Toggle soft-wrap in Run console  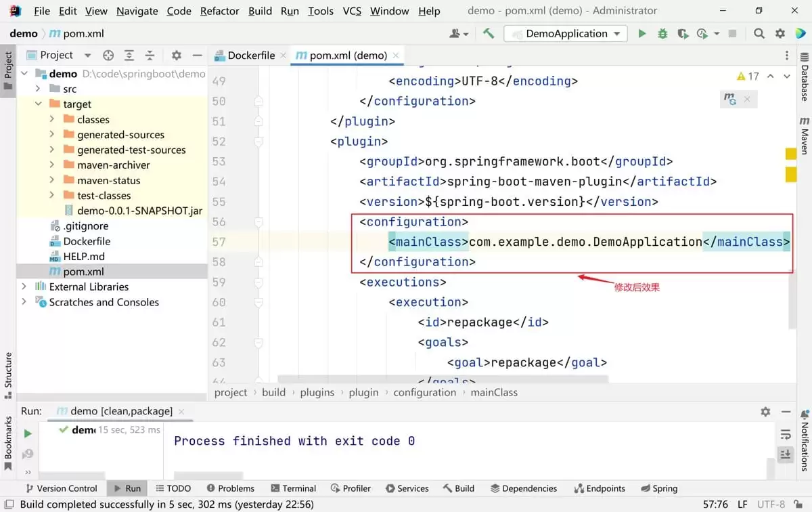coord(786,434)
